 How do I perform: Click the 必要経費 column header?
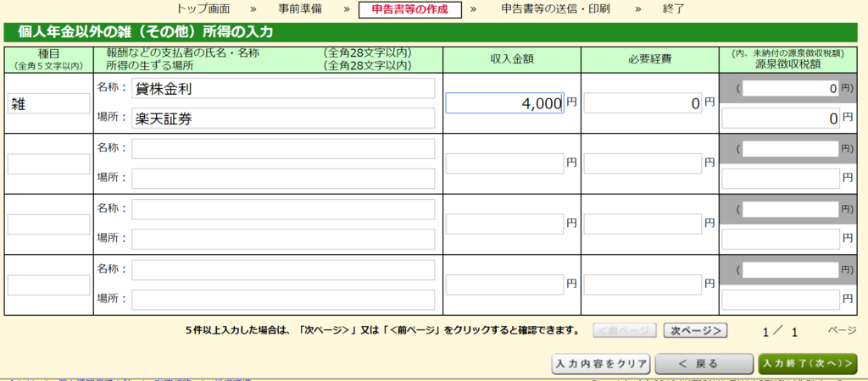click(x=649, y=60)
